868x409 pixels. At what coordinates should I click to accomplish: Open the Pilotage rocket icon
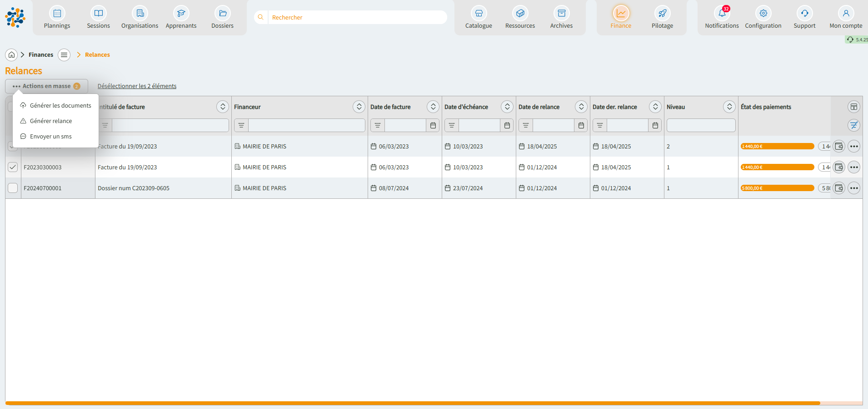pos(662,14)
